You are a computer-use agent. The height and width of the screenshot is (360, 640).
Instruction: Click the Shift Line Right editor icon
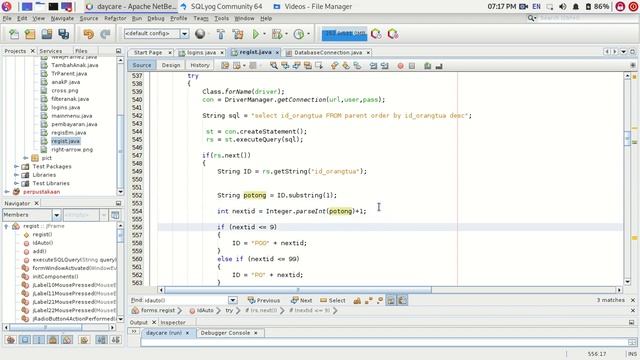coord(384,66)
